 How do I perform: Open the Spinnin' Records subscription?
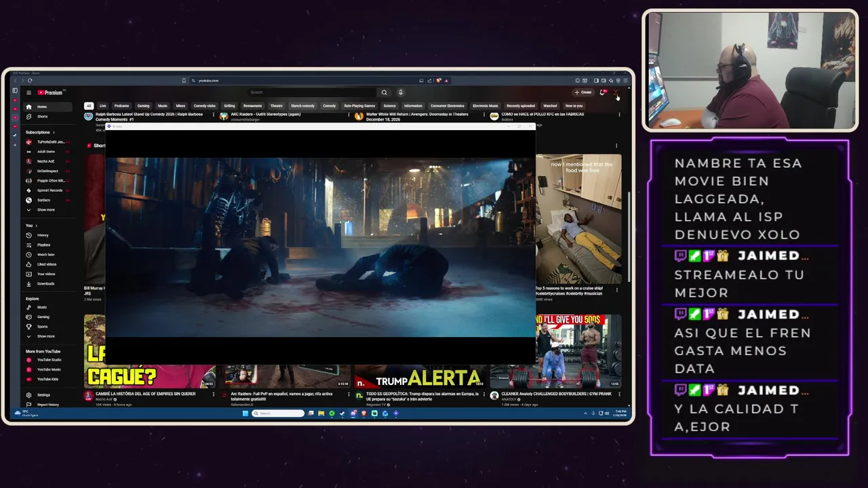coord(47,190)
